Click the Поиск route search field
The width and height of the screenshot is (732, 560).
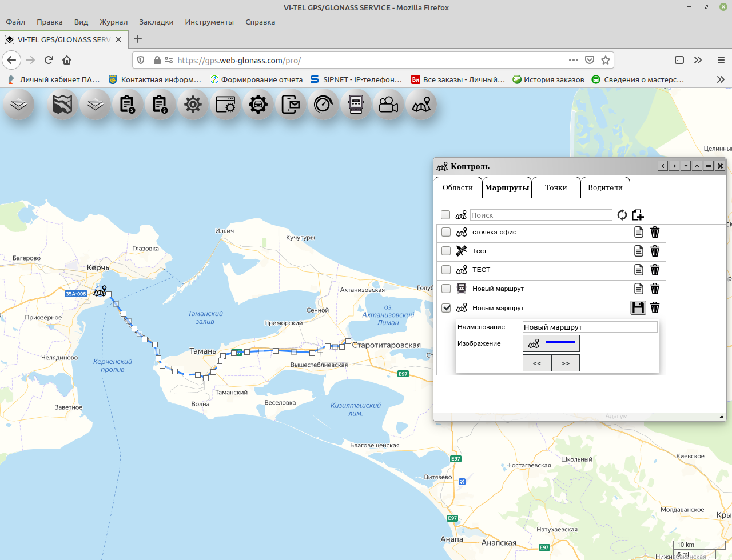coord(541,215)
